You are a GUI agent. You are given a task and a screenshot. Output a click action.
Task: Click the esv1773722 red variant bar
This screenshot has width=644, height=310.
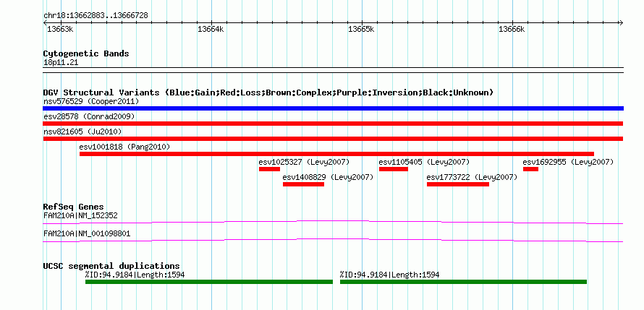pos(458,184)
